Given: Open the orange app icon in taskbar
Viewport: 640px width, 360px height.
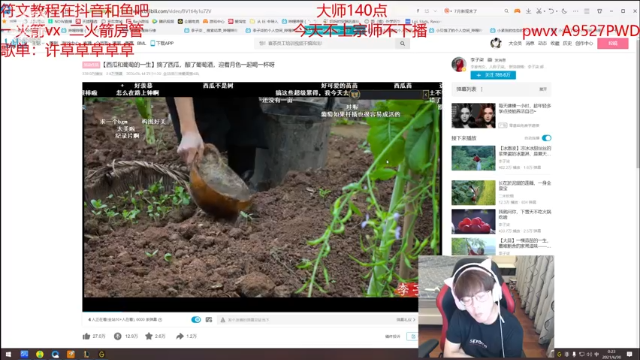Looking at the screenshot, I should (71, 354).
